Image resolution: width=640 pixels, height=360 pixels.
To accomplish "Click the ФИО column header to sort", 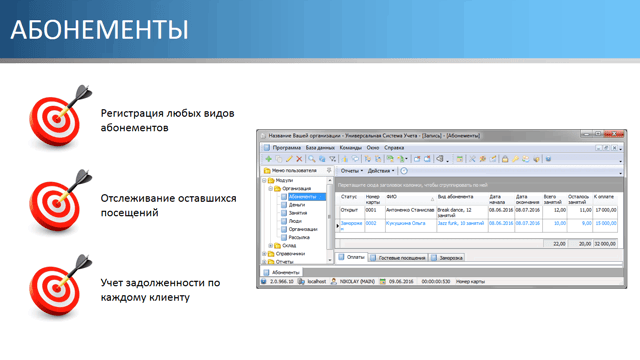I will click(x=411, y=199).
